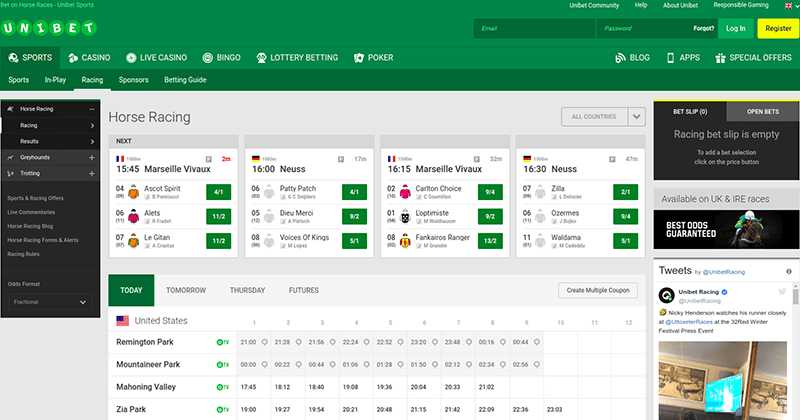Select the In-Play submenu item
The image size is (800, 420).
(55, 79)
